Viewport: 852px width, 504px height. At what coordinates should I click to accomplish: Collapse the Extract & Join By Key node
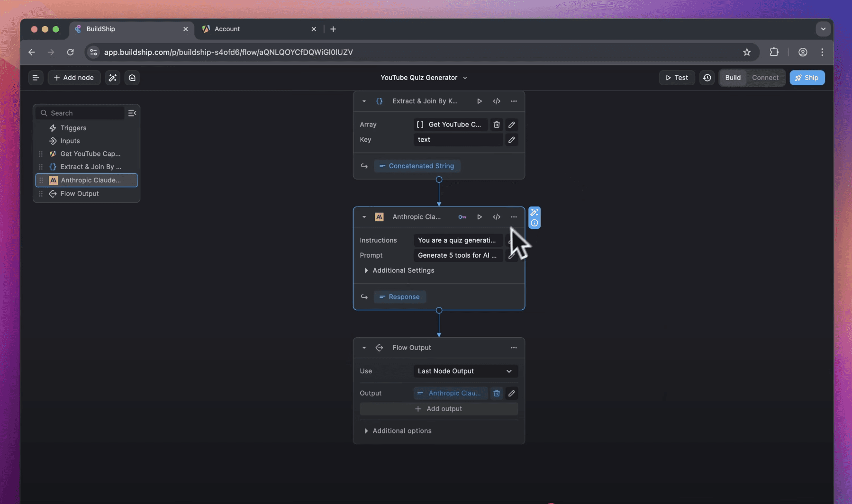(x=364, y=101)
